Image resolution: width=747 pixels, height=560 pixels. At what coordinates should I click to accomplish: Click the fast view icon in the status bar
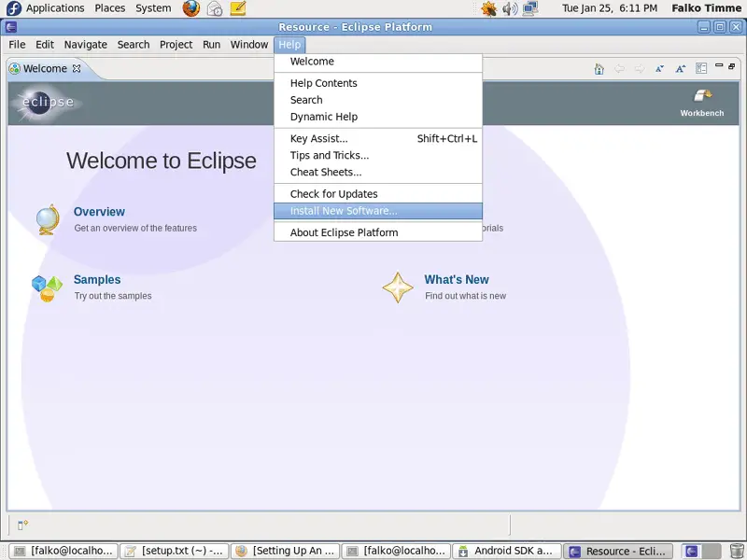pyautogui.click(x=22, y=525)
